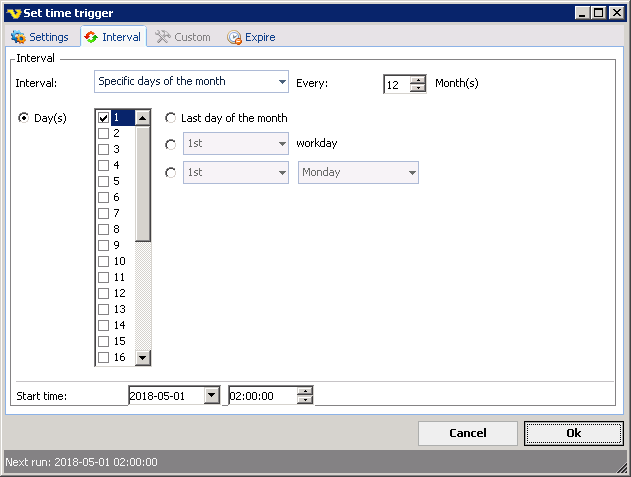This screenshot has height=477, width=631.
Task: Click the app logo in title bar
Action: tap(13, 13)
